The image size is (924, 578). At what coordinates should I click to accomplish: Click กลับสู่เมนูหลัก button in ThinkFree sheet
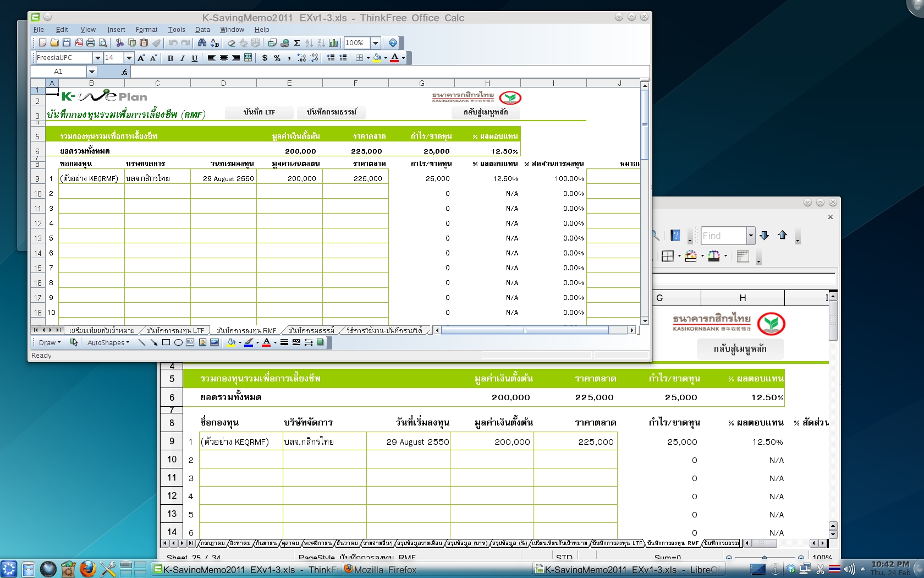pyautogui.click(x=486, y=112)
